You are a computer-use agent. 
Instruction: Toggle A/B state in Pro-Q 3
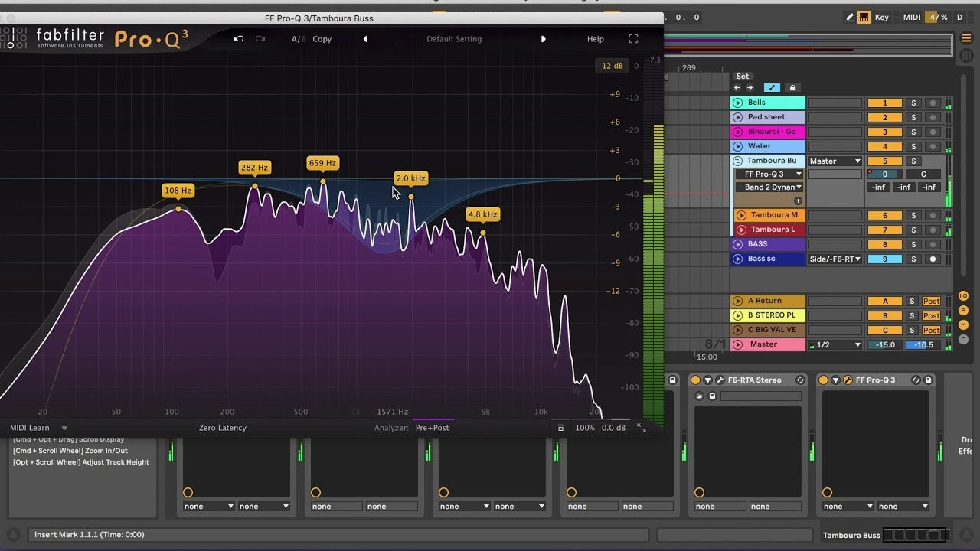click(x=299, y=39)
